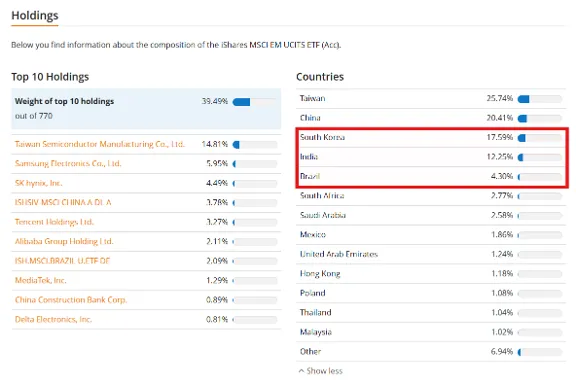Click the Taiwan percentage bar

tap(540, 99)
